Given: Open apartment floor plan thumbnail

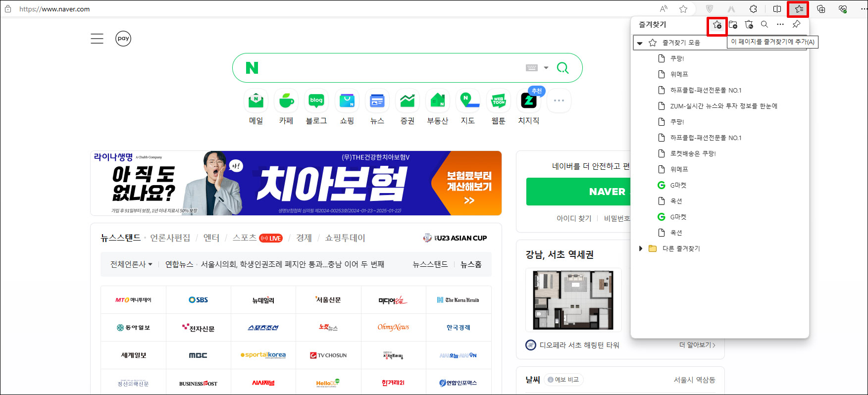Looking at the screenshot, I should [x=573, y=300].
